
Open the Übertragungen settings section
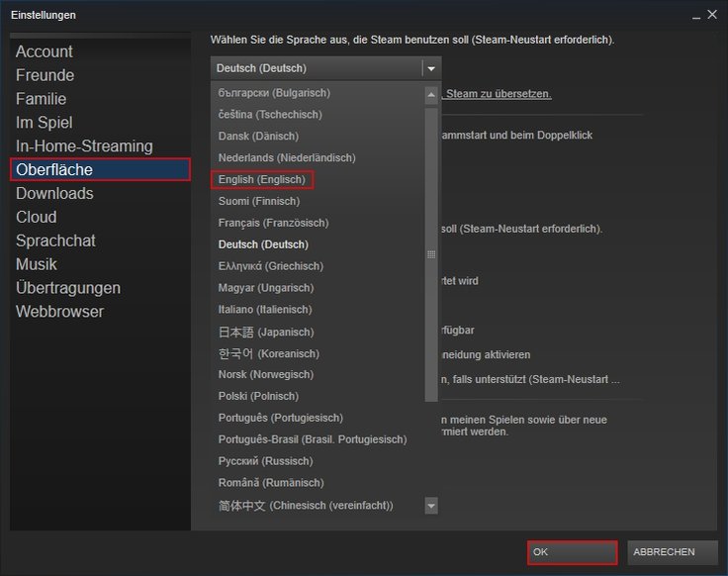pos(100,288)
